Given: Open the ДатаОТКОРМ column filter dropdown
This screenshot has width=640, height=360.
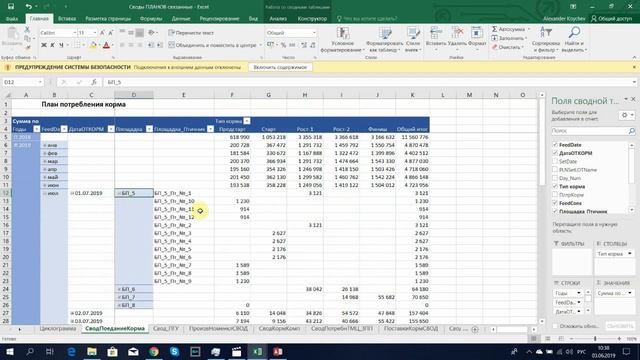Looking at the screenshot, I should (111, 129).
